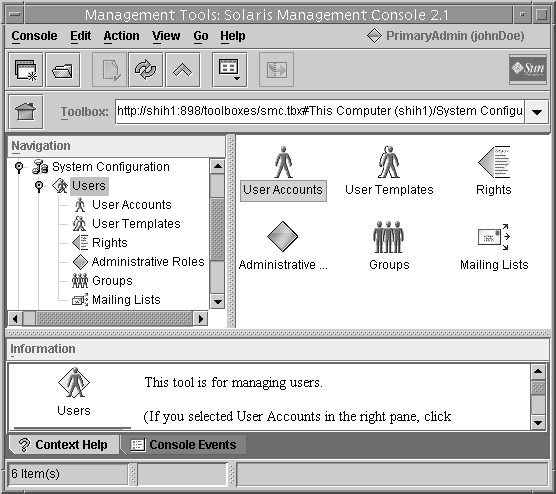Screen dimensions: 556x494
Task: Click the Properties document toolbar icon
Action: coord(110,70)
